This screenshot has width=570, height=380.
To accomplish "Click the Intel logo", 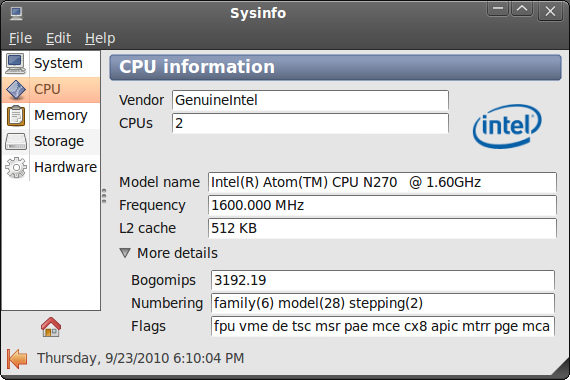I will (x=507, y=126).
